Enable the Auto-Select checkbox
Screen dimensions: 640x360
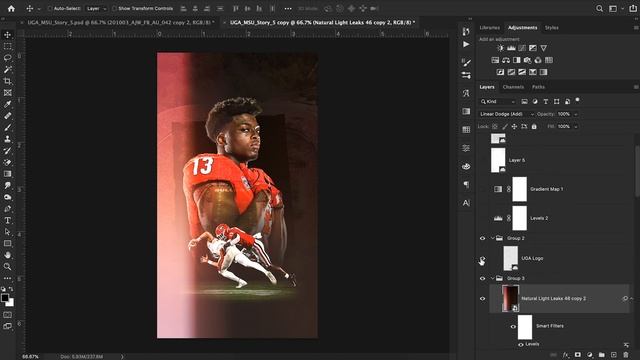pyautogui.click(x=50, y=8)
